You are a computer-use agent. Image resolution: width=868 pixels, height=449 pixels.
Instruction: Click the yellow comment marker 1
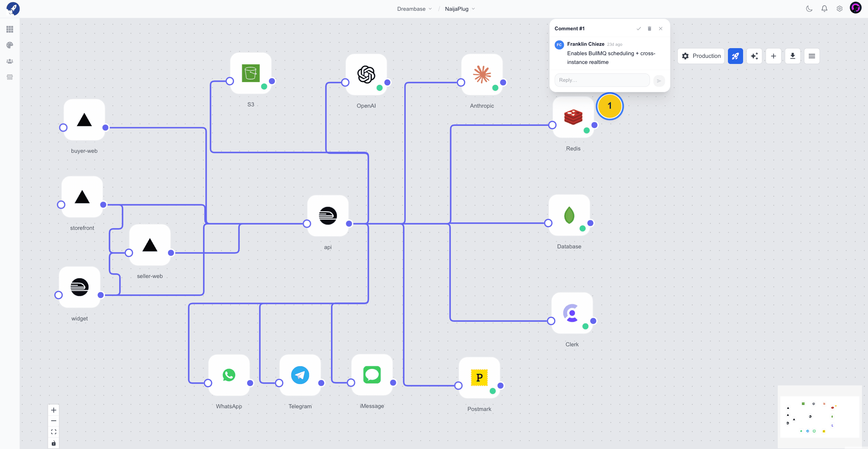pyautogui.click(x=609, y=106)
